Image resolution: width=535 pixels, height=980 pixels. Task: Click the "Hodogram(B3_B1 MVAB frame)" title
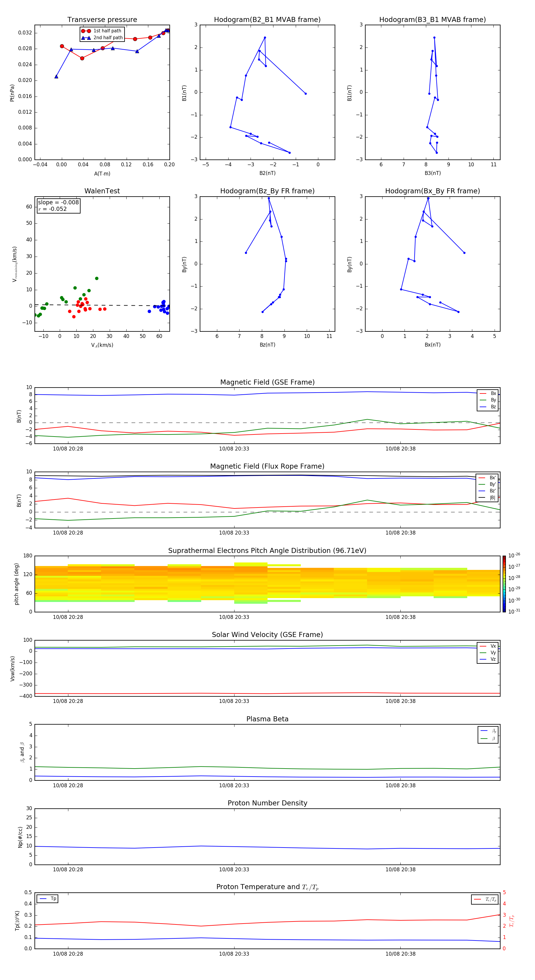(432, 20)
